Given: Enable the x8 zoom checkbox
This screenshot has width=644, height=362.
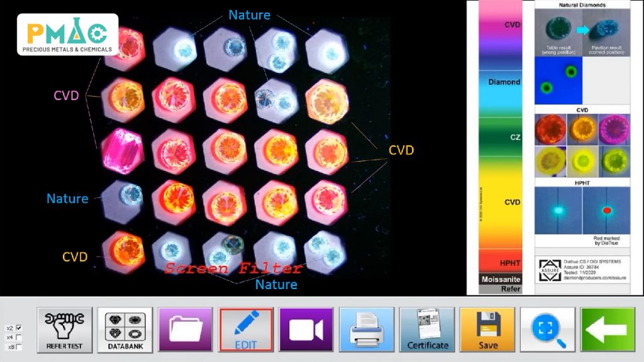Looking at the screenshot, I should [x=18, y=347].
